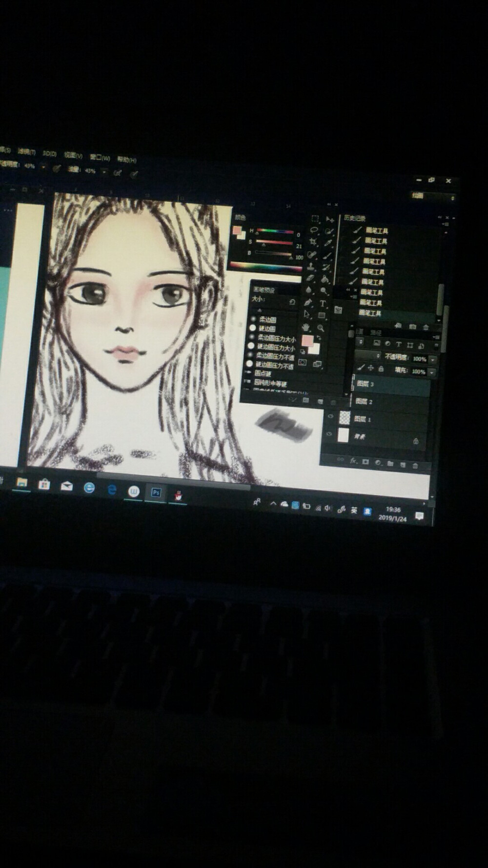488x868 pixels.
Task: Open Photoshop from the Windows taskbar
Action: 156,493
